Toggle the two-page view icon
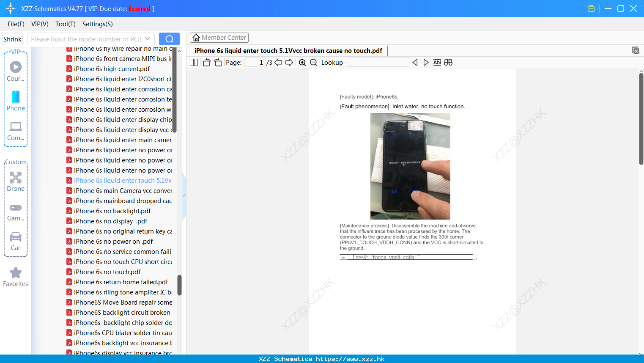 (194, 63)
